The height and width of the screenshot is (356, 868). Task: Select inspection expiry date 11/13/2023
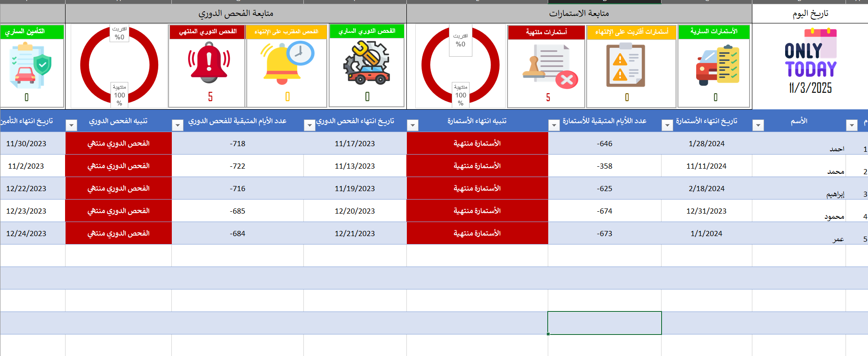coord(355,166)
